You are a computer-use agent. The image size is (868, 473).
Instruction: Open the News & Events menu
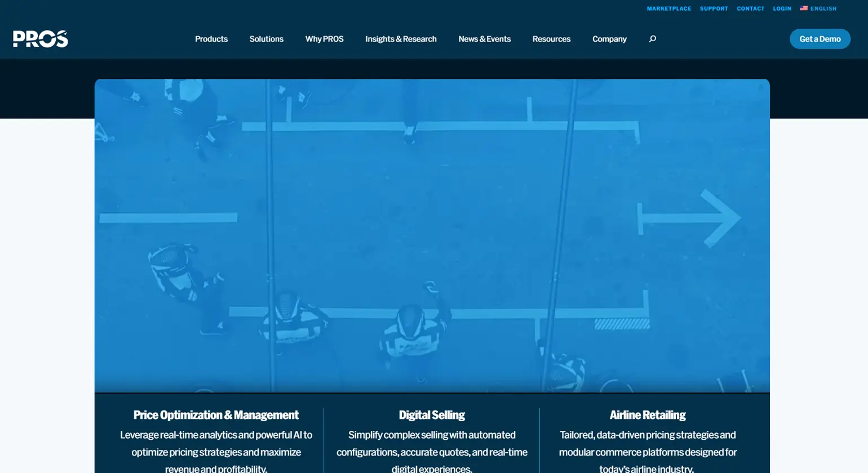click(484, 39)
